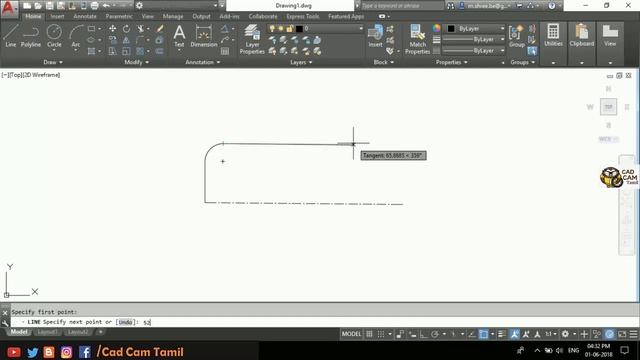Click the object color wheel icon

coord(437,28)
